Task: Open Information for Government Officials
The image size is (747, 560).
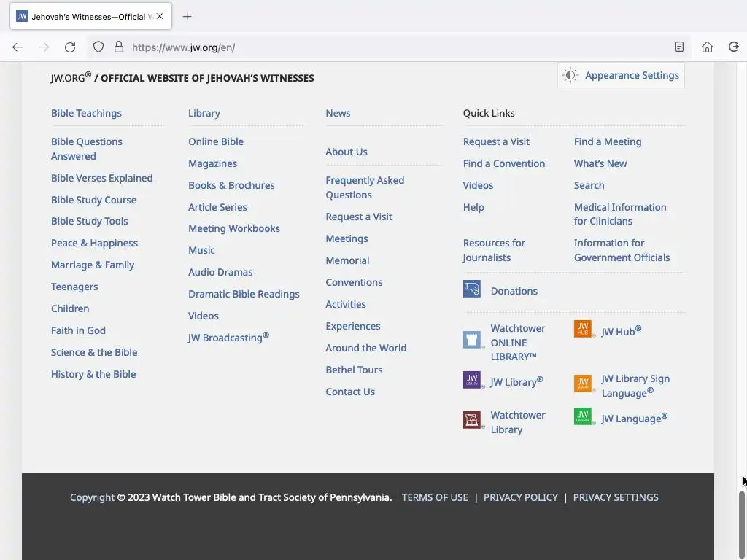Action: click(622, 251)
